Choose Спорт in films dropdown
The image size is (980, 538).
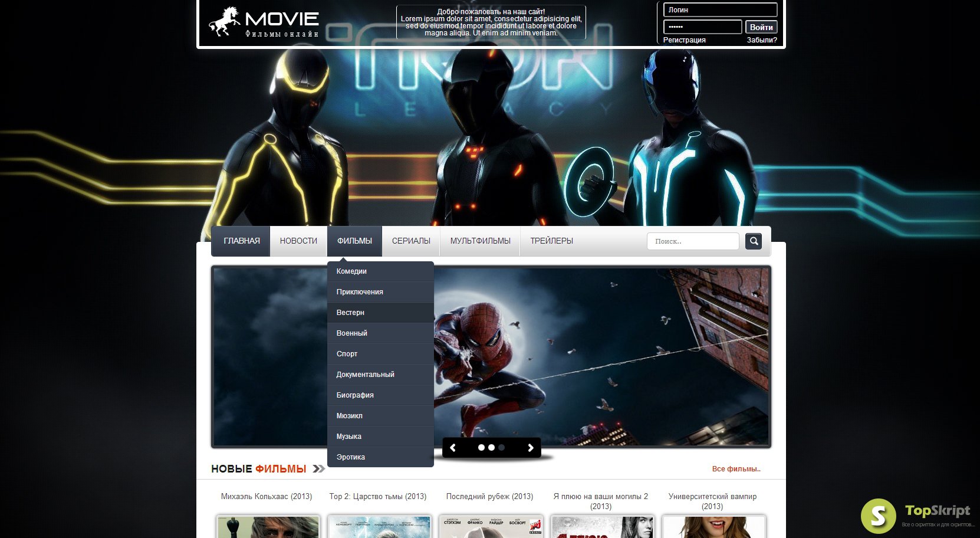tap(380, 354)
